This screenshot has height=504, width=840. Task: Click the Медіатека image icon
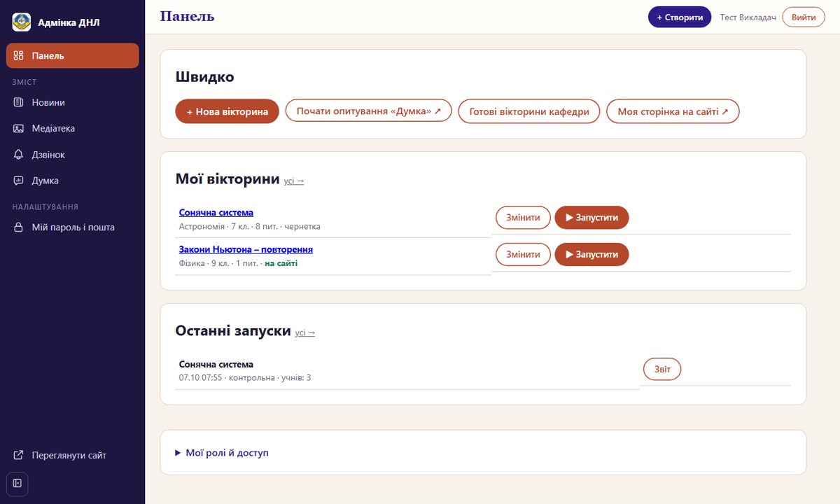pos(19,129)
